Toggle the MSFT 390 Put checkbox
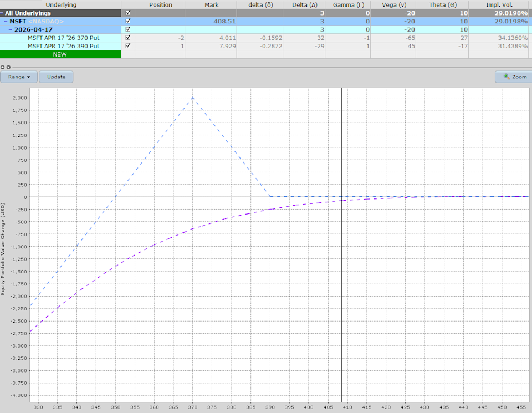 point(129,46)
